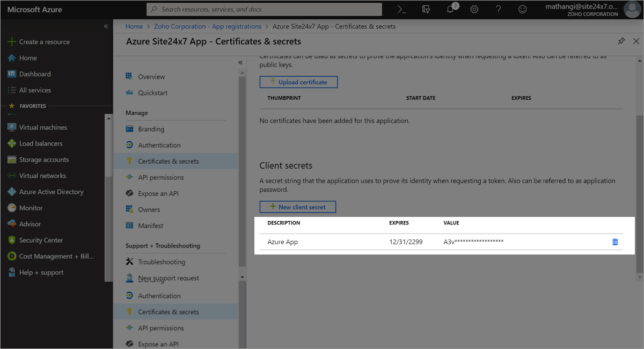Select the 12/31/2299 expiry cell
Image resolution: width=644 pixels, height=349 pixels.
(406, 242)
